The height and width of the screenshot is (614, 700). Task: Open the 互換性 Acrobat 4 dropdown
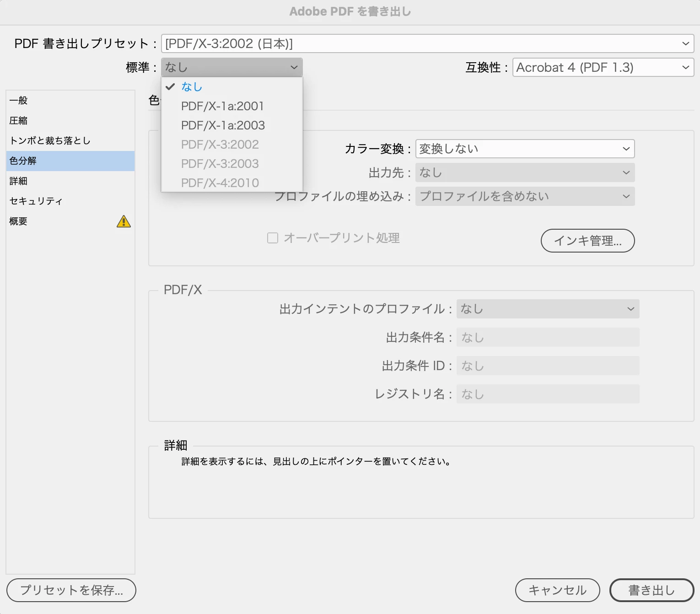point(603,67)
